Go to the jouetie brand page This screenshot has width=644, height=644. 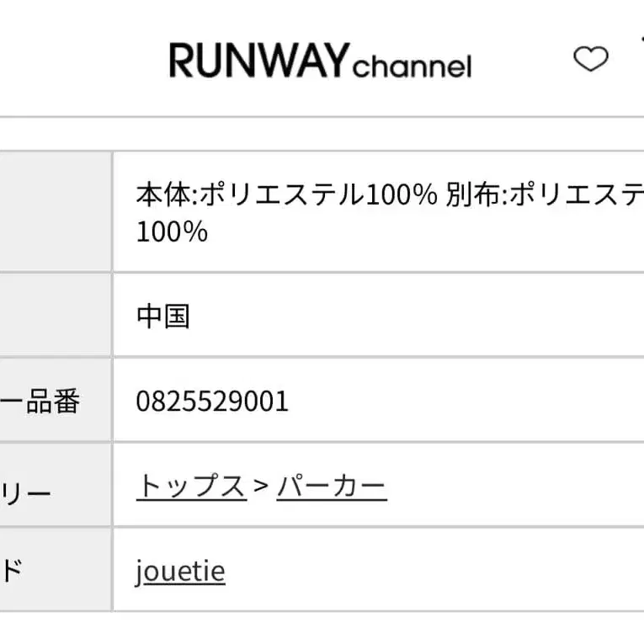pos(180,572)
